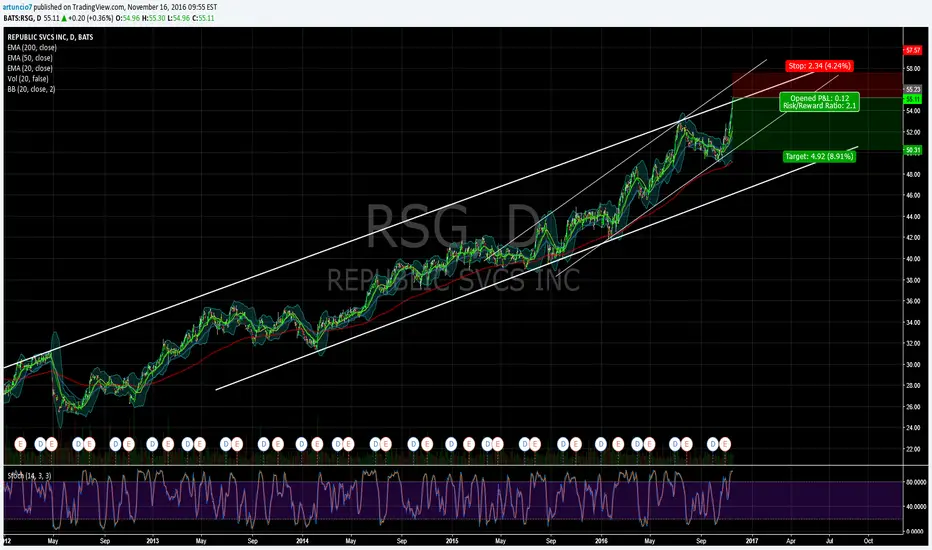
Task: Select Vol (20, false) legend entry
Action: [x=28, y=79]
